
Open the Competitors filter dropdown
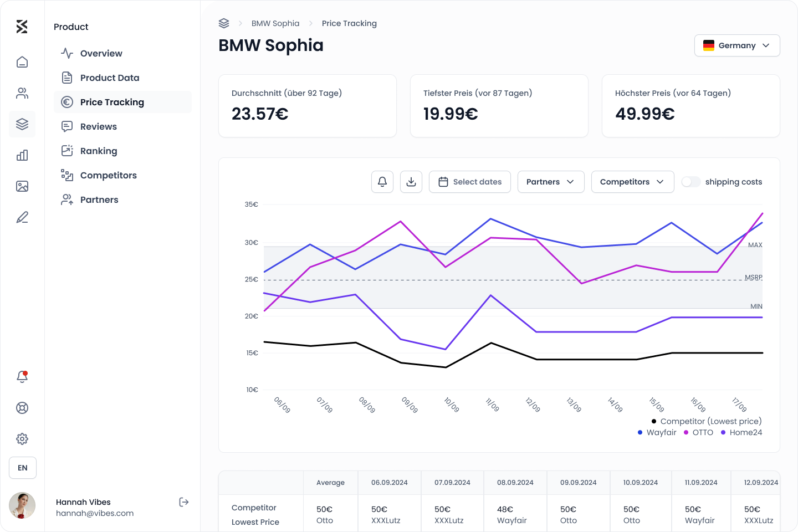pyautogui.click(x=633, y=182)
